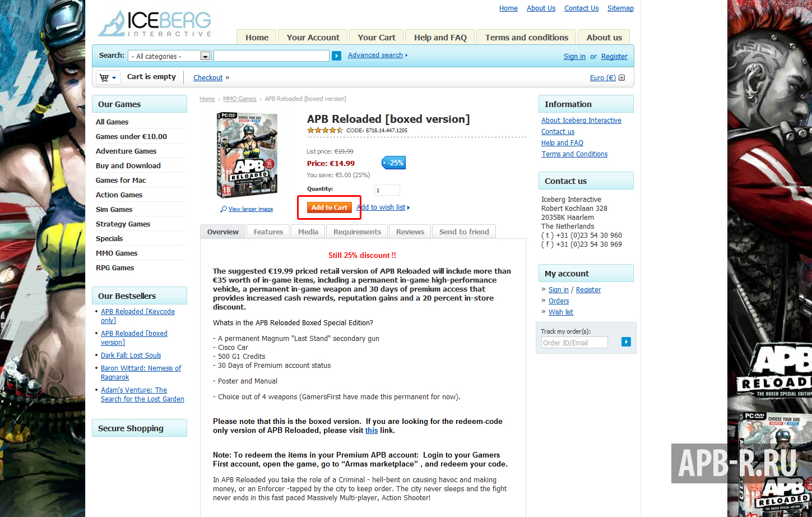The width and height of the screenshot is (812, 517).
Task: Open APB Reloaded [Keycode only] bestseller
Action: coord(138,316)
